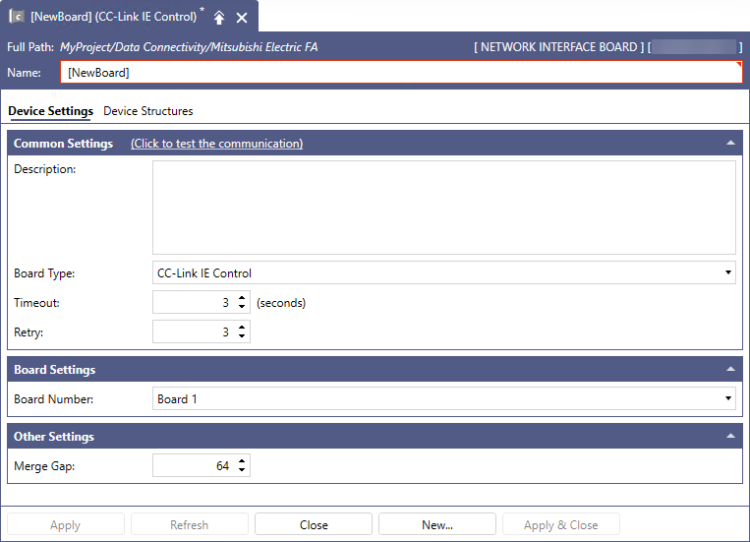Click the test the communication link

point(216,144)
